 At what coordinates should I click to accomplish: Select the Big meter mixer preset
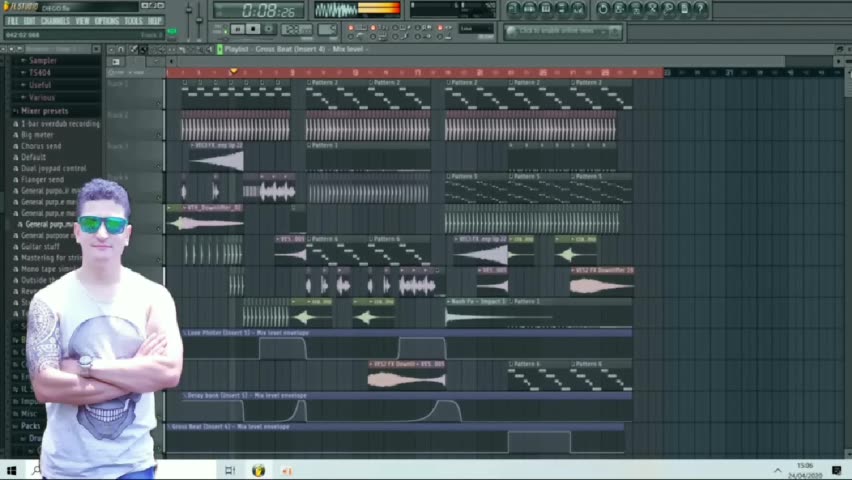coord(38,135)
